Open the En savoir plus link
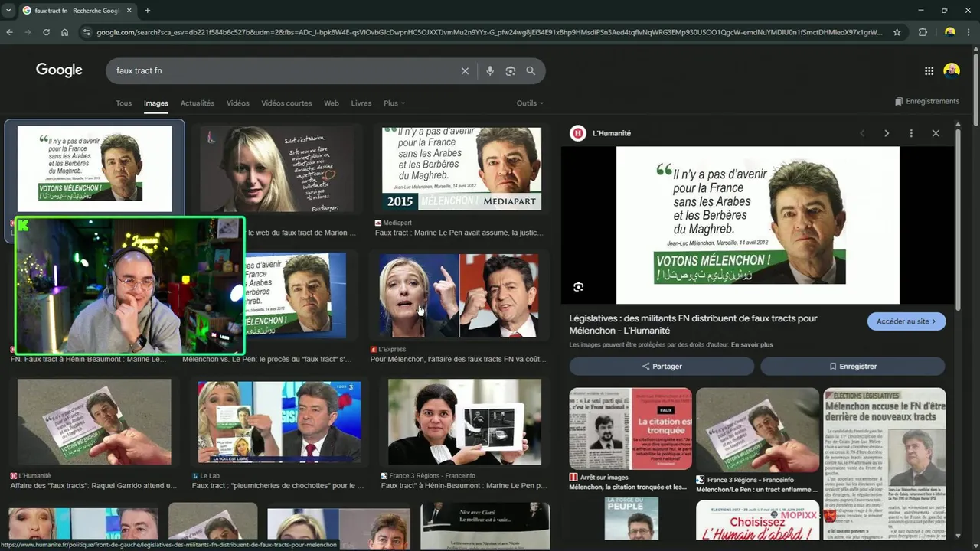The width and height of the screenshot is (980, 551). pyautogui.click(x=752, y=345)
